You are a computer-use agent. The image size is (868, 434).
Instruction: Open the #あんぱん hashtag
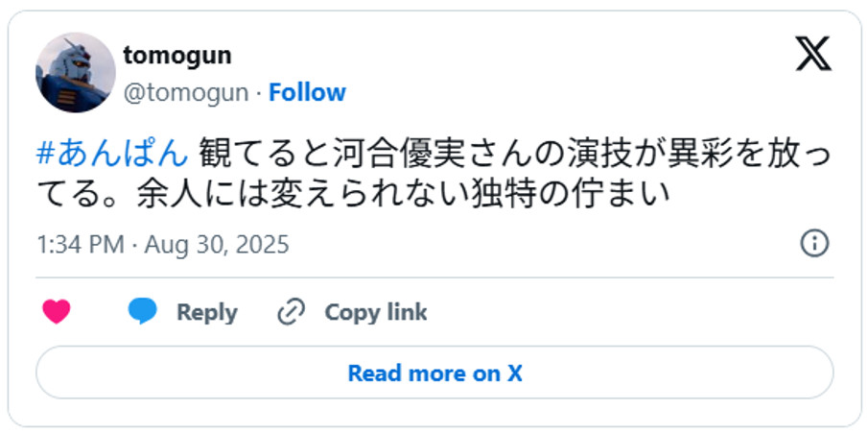point(111,153)
